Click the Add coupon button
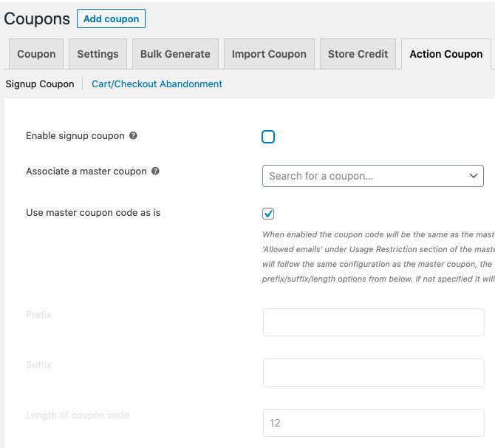Image resolution: width=495 pixels, height=448 pixels. point(111,19)
